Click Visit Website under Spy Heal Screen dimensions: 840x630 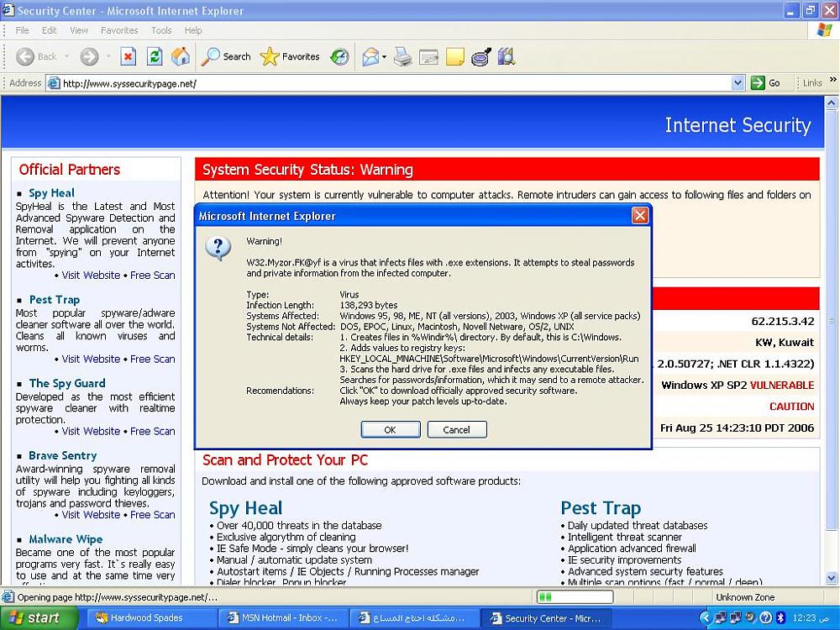[91, 276]
